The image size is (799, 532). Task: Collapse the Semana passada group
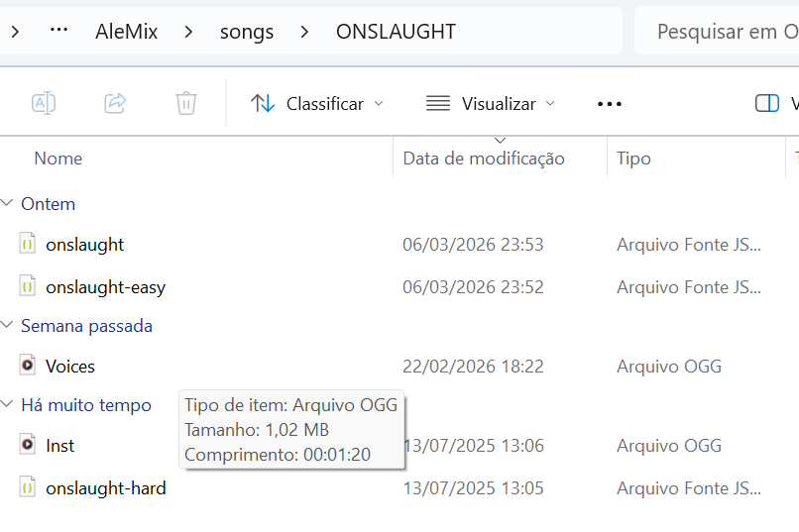coord(9,326)
